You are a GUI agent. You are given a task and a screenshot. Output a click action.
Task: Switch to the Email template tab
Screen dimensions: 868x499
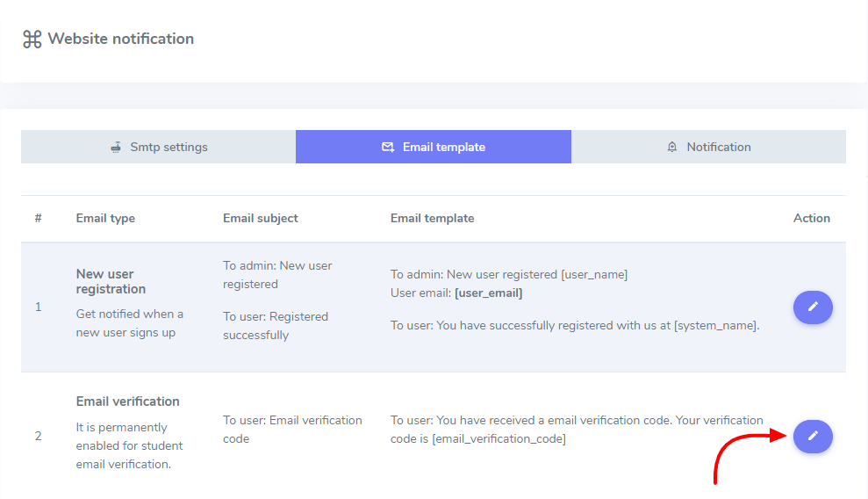point(434,147)
